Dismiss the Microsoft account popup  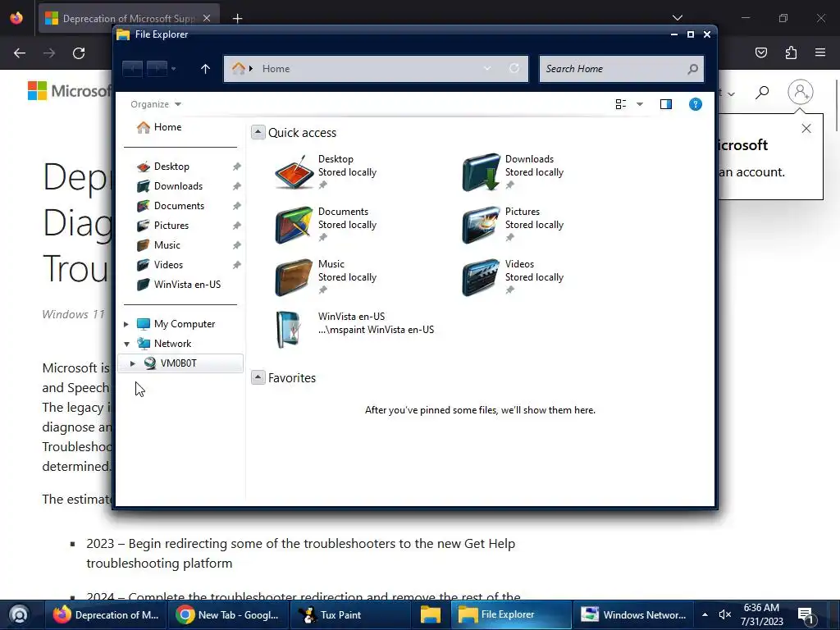click(806, 129)
